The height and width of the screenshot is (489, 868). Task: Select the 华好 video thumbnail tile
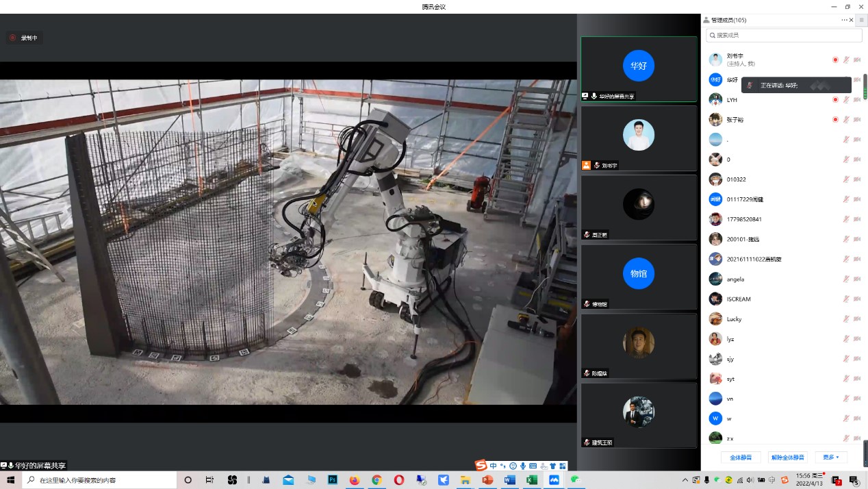click(x=639, y=68)
